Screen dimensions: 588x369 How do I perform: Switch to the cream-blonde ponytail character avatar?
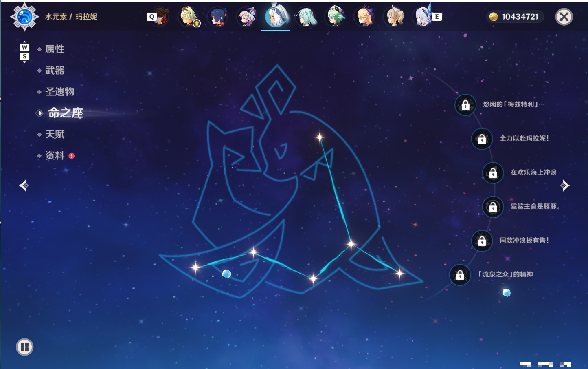click(x=394, y=17)
